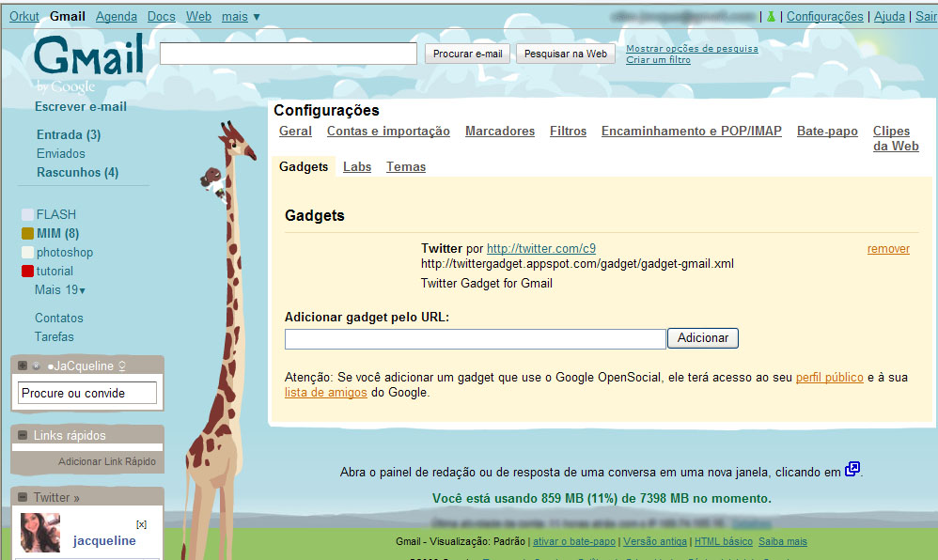Open Configurações link at top right
This screenshot has width=938, height=560.
pos(825,17)
